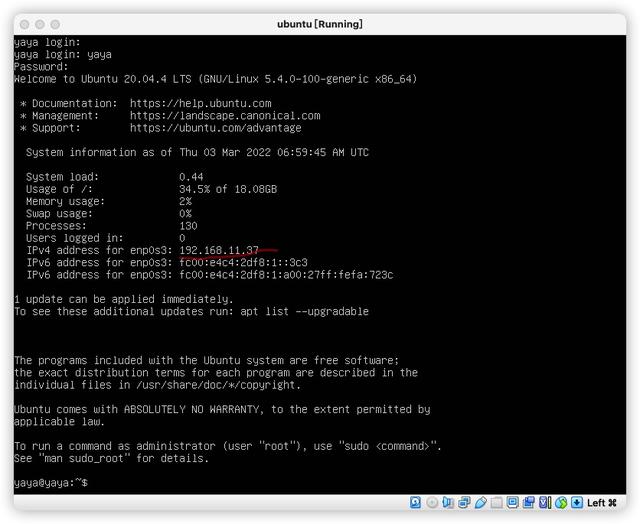The width and height of the screenshot is (640, 524).
Task: Click the ABSOLUTELY NO WARRANTY line
Action: [222, 409]
